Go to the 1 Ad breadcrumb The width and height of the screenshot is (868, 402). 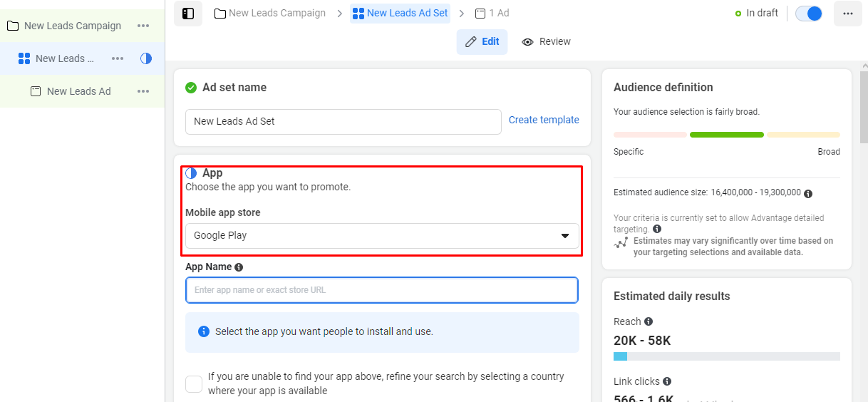(492, 13)
